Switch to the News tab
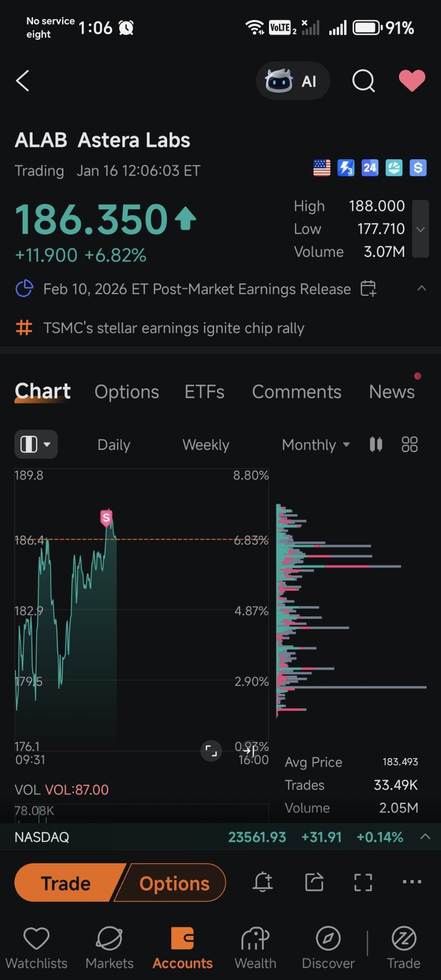 (x=392, y=392)
